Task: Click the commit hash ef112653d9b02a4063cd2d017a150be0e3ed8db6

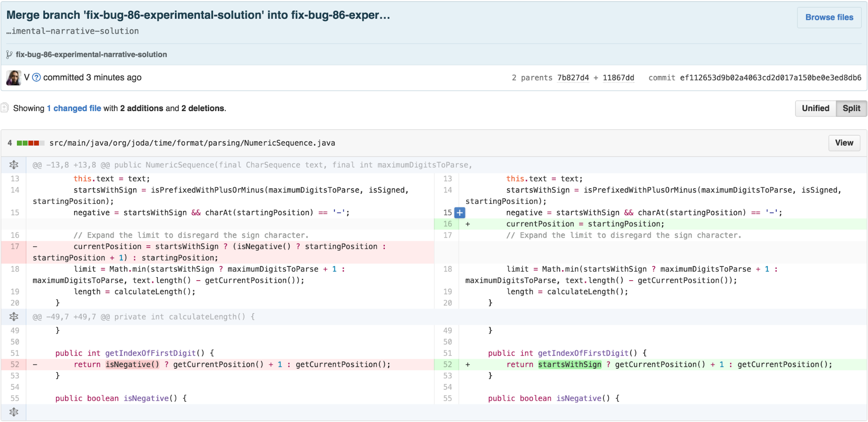Action: 770,78
